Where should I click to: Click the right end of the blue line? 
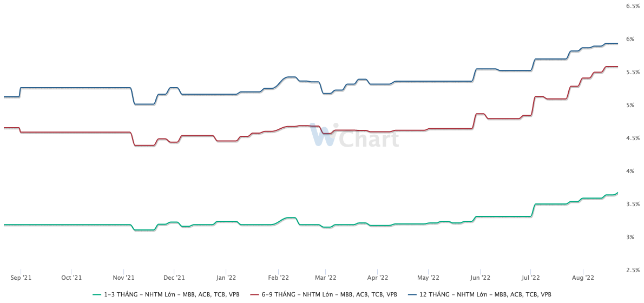point(617,43)
